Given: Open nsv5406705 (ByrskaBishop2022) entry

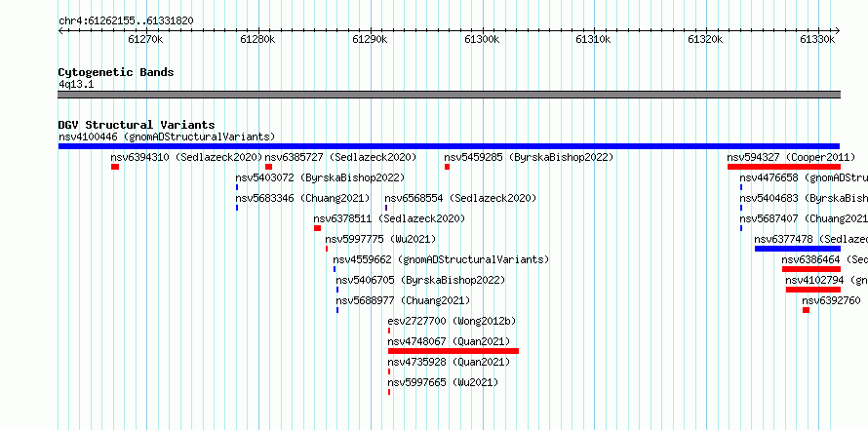Looking at the screenshot, I should pyautogui.click(x=420, y=280).
